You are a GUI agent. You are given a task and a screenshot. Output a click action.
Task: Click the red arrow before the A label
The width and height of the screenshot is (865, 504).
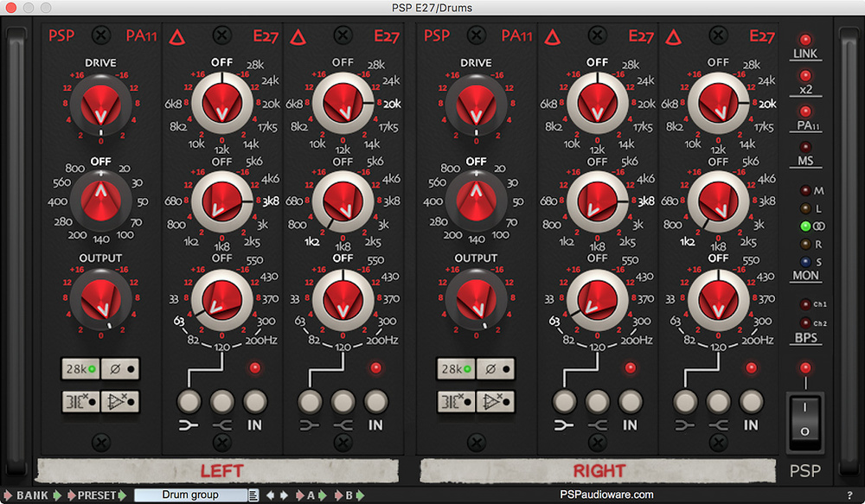point(299,495)
